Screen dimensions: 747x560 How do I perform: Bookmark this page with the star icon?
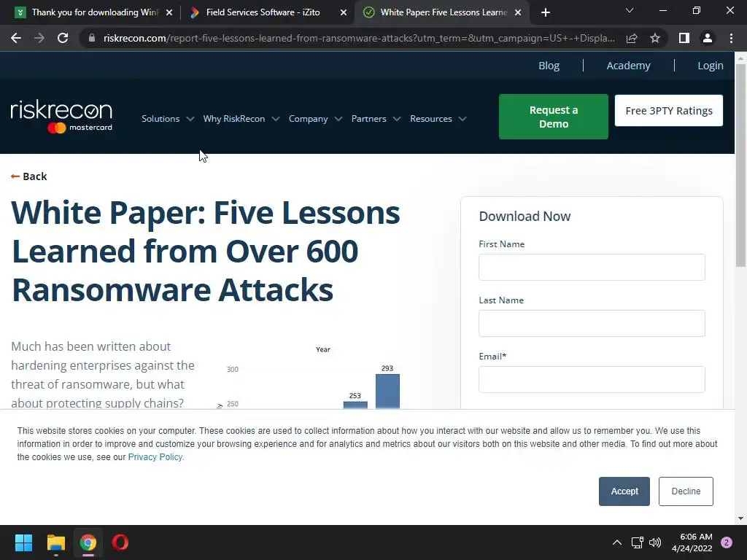tap(655, 38)
